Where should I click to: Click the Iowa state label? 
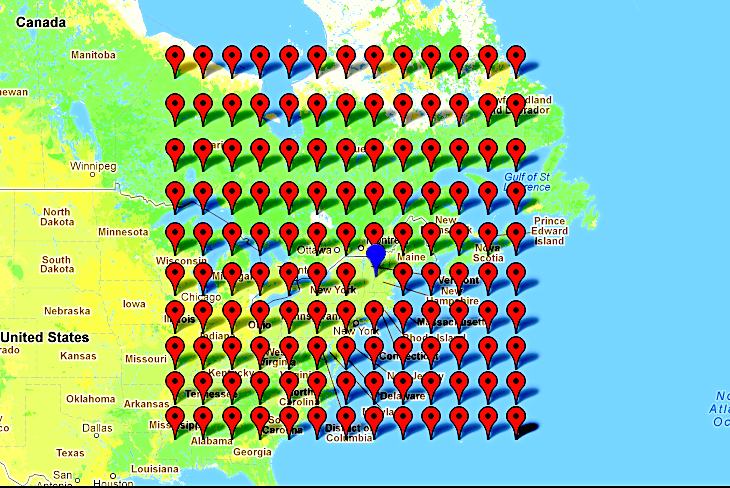tap(134, 304)
